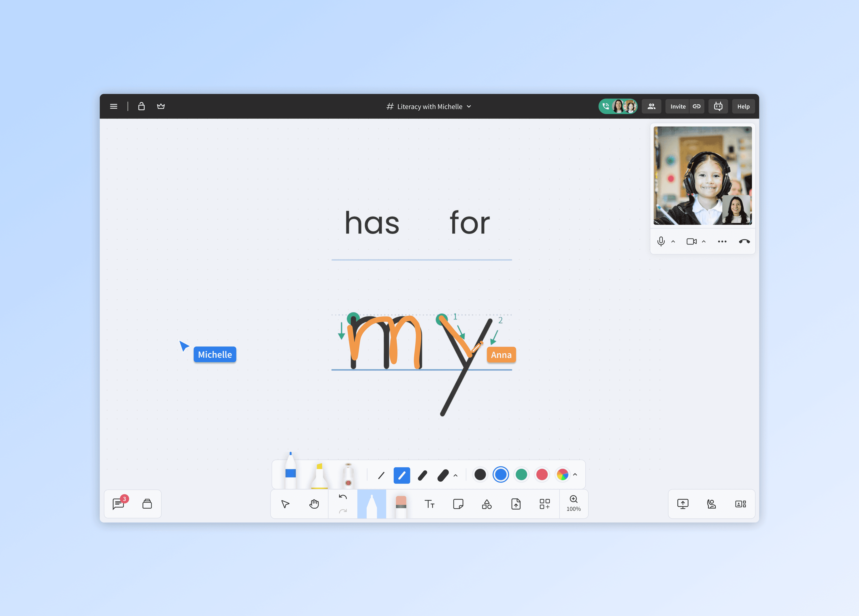The width and height of the screenshot is (859, 616).
Task: Toggle the microphone mute
Action: coord(661,242)
